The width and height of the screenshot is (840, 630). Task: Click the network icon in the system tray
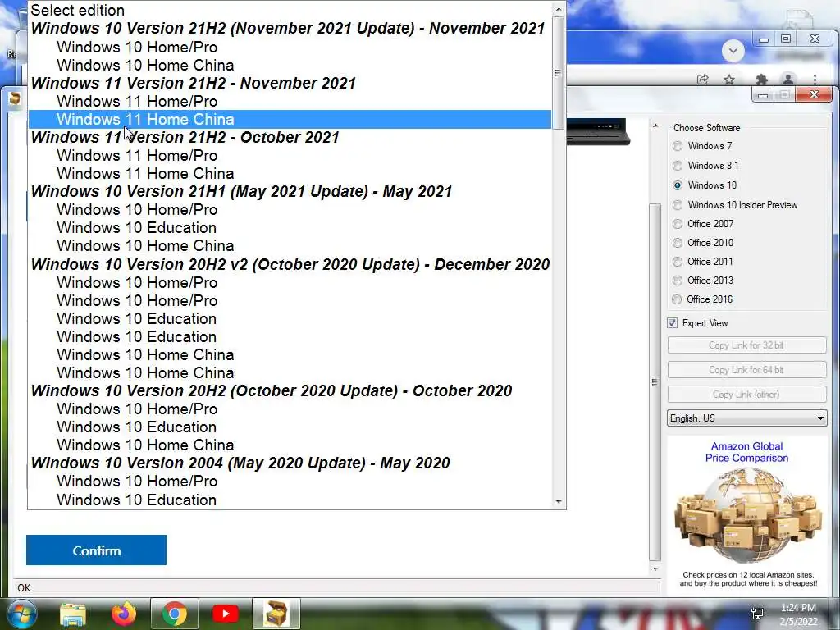point(757,613)
